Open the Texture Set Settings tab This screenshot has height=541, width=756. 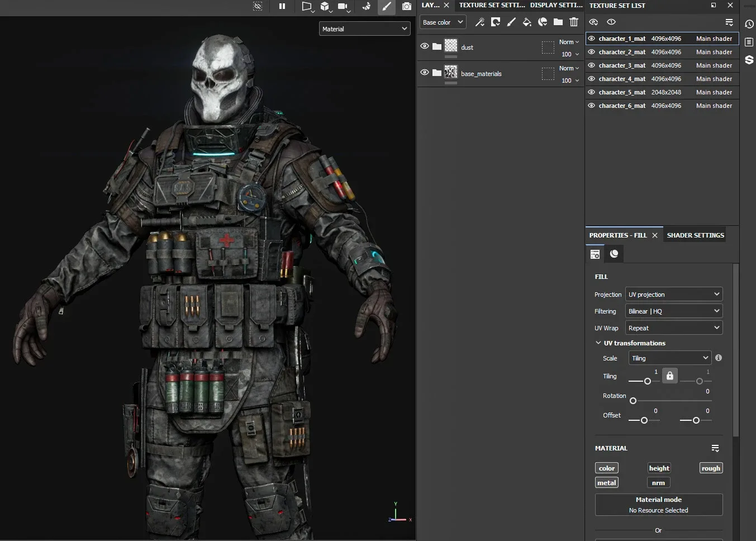(492, 5)
